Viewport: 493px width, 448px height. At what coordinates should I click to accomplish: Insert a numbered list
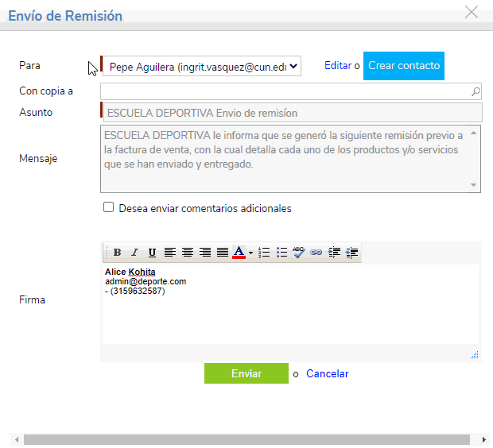[264, 253]
